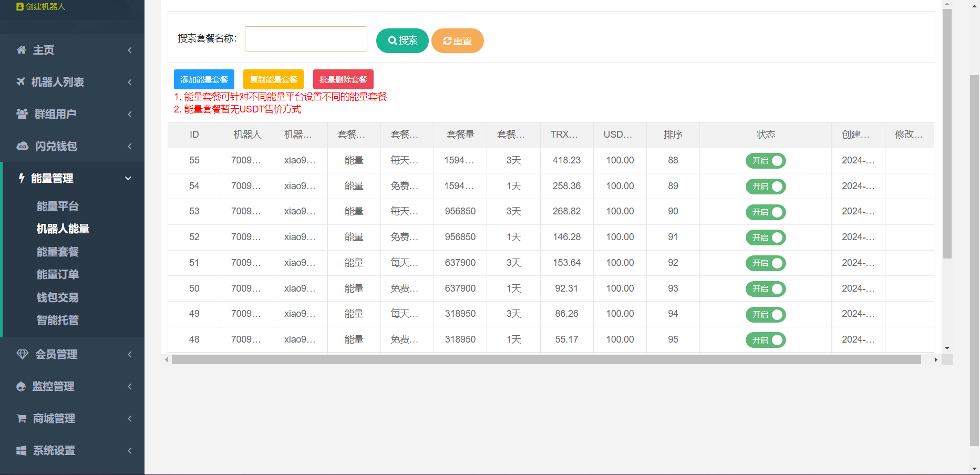Expand the 闪兑钱包 menu chevron
The image size is (980, 475).
click(x=130, y=146)
